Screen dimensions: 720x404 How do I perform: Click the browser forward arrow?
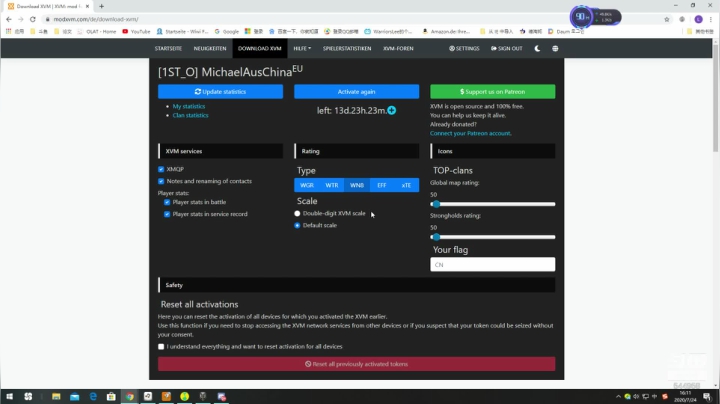pyautogui.click(x=21, y=19)
